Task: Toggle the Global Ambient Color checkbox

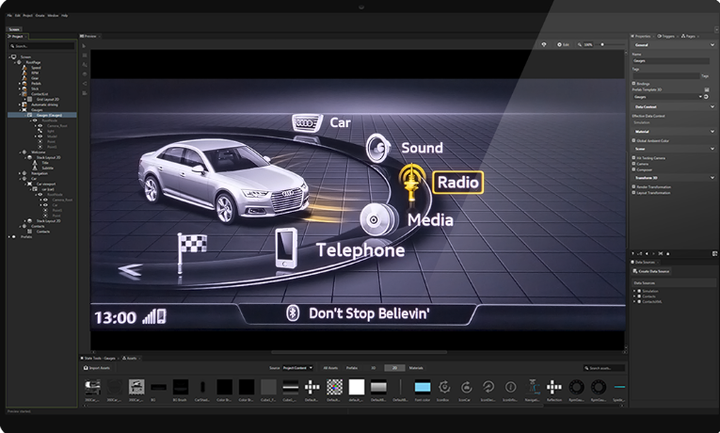Action: [x=634, y=140]
